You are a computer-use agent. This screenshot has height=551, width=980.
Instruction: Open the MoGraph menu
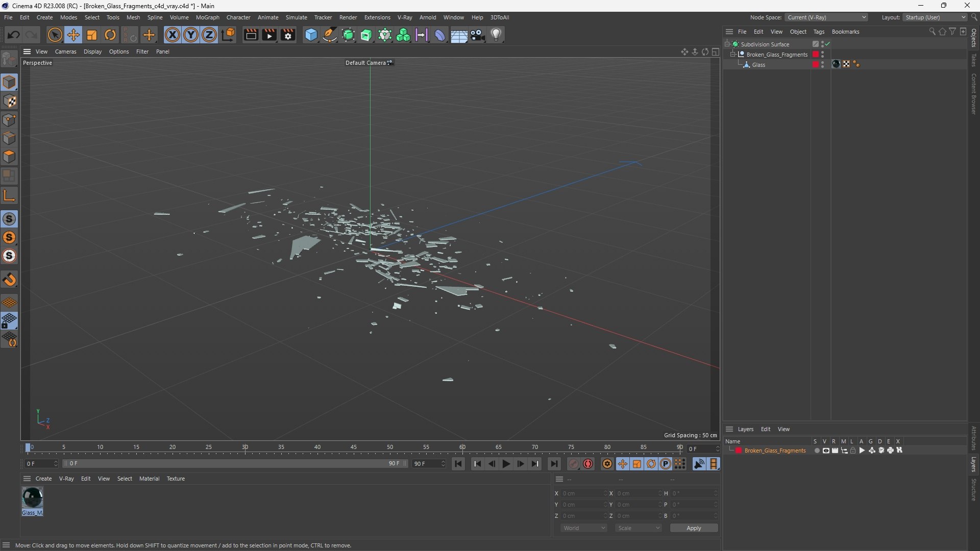[207, 17]
